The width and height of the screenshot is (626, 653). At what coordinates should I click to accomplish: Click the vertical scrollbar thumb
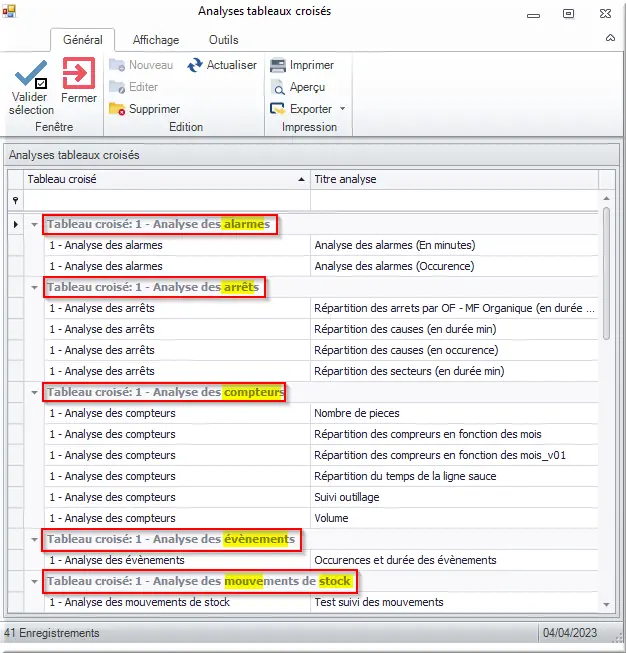click(x=606, y=274)
